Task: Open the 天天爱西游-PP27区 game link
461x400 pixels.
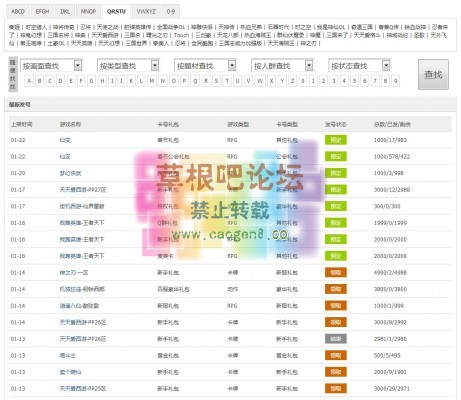Action: point(83,190)
